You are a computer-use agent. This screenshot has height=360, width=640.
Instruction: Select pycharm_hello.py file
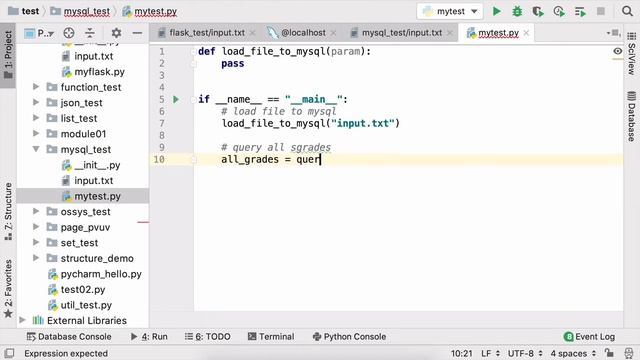[x=95, y=273]
